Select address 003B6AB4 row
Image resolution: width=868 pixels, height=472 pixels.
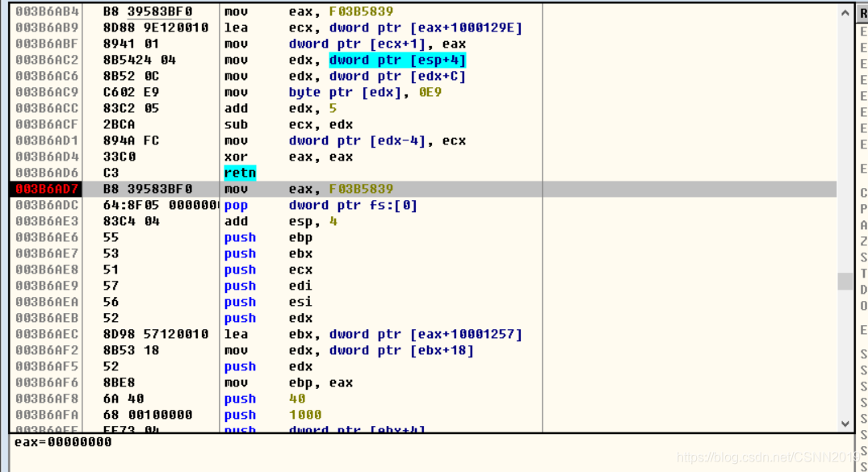pos(47,11)
